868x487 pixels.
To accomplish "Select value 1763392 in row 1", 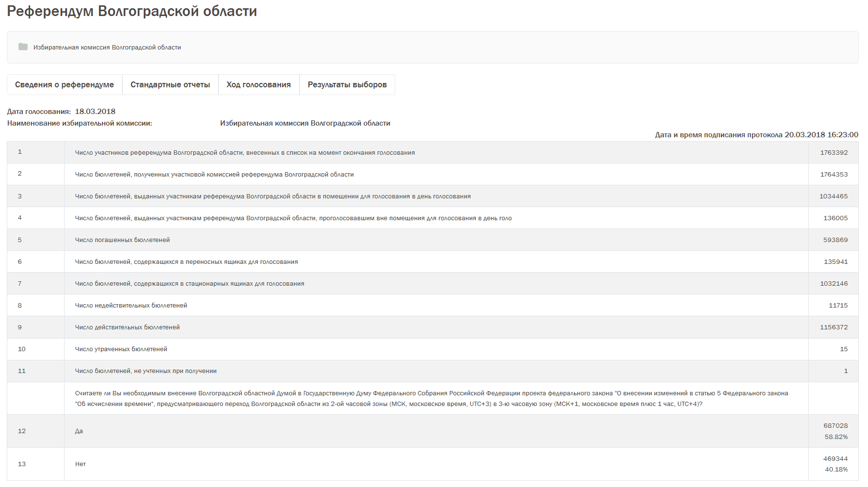I will click(x=834, y=153).
